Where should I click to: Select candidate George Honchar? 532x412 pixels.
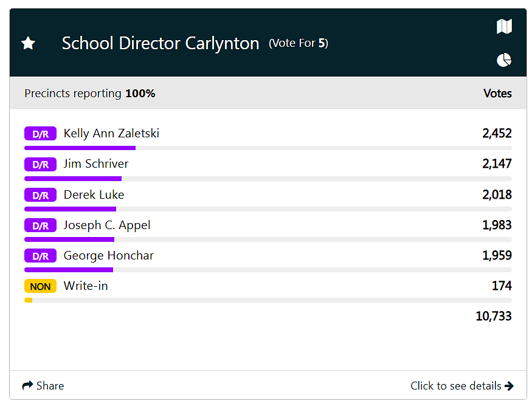pos(108,256)
